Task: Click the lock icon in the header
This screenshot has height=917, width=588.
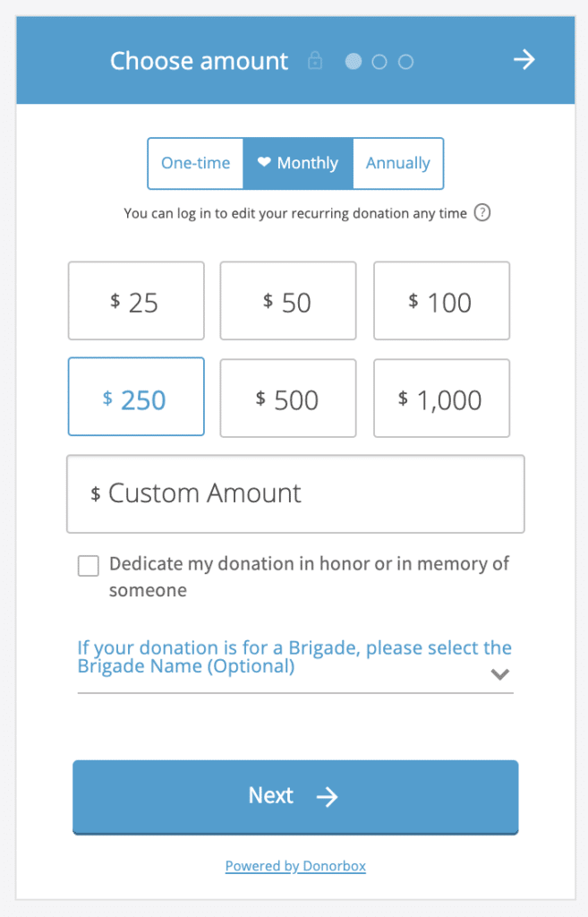Action: [315, 61]
